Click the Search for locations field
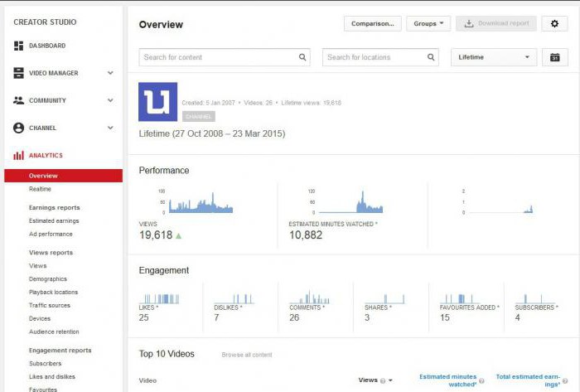Screen dimensions: 580x392 click(380, 57)
